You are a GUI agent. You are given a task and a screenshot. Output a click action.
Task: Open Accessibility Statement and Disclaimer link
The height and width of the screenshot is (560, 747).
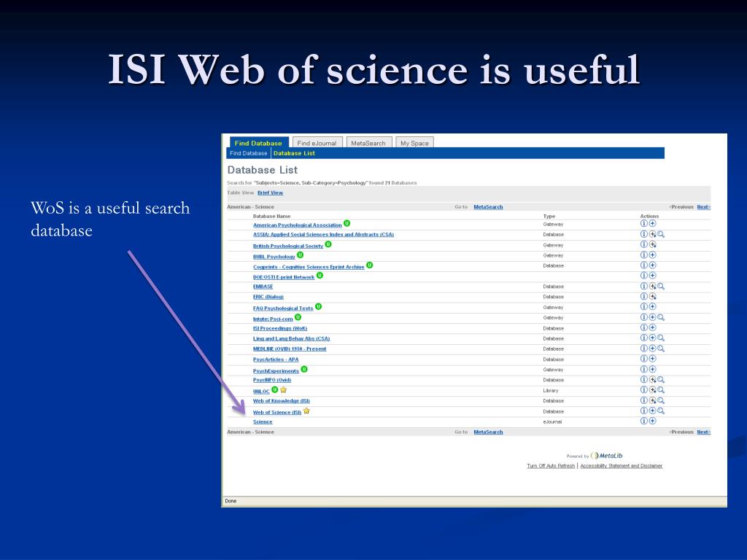pyautogui.click(x=622, y=466)
